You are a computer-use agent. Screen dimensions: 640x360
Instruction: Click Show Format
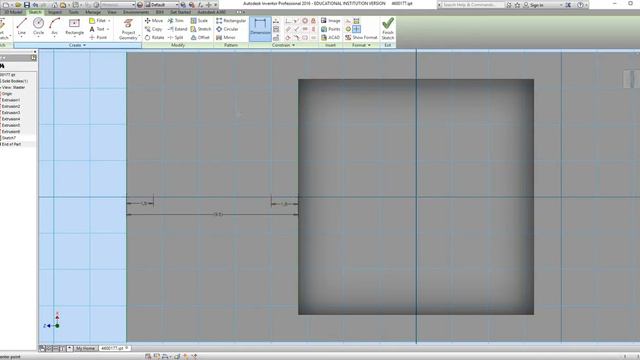(x=361, y=38)
